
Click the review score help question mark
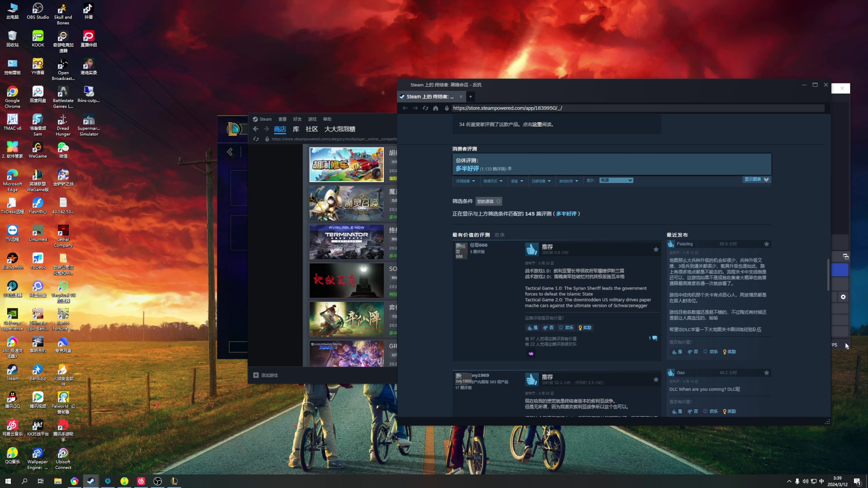tap(509, 169)
